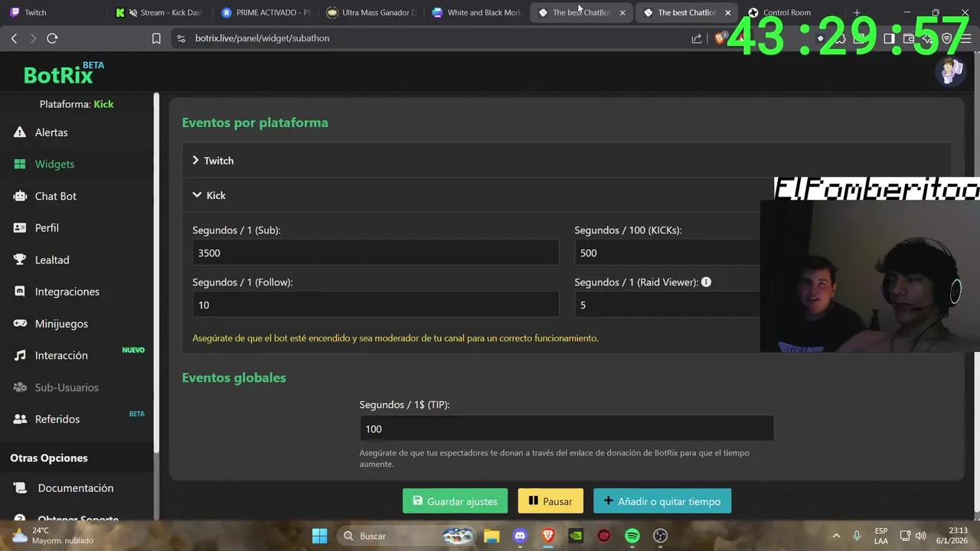Open Integraciones in sidebar
This screenshot has width=980, height=551.
tap(77, 292)
